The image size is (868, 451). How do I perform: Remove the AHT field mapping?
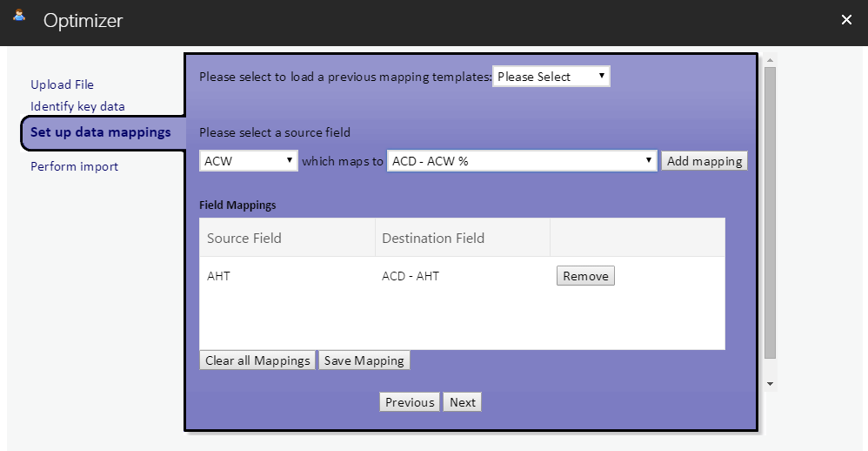pyautogui.click(x=585, y=276)
